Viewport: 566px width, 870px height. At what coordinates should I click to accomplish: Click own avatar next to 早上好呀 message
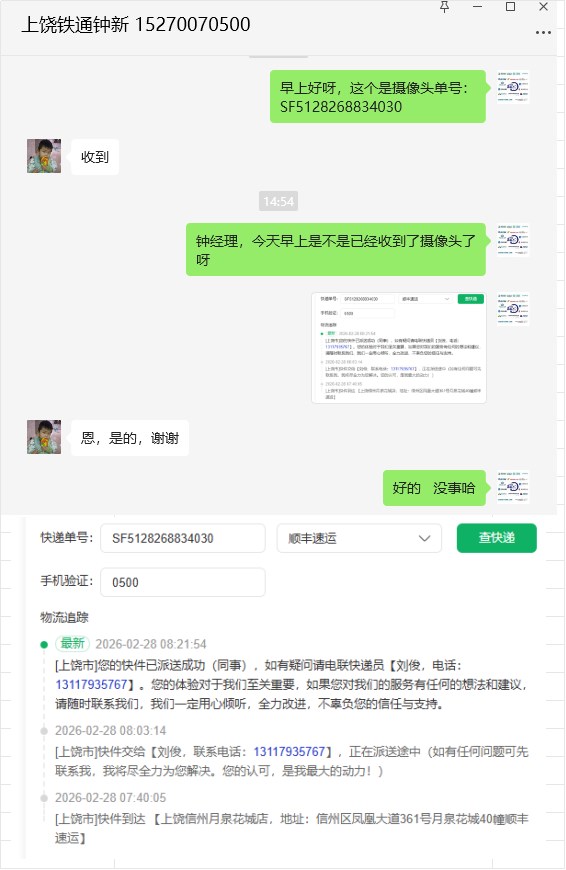[x=513, y=87]
